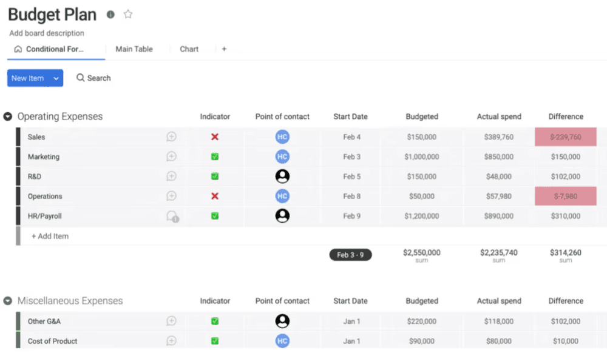Switch to the Chart tab
This screenshot has height=364, width=607.
(x=189, y=49)
